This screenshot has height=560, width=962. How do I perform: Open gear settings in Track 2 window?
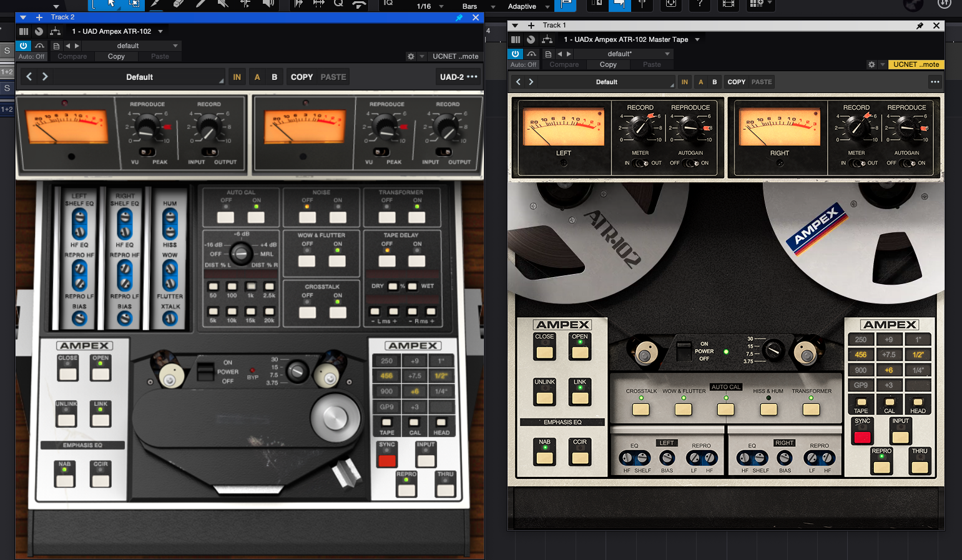[x=411, y=56]
